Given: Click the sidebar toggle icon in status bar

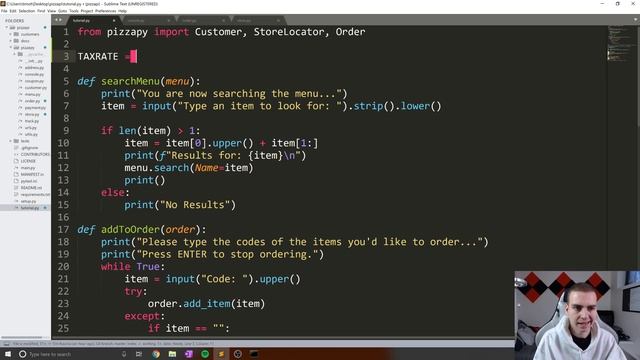Looking at the screenshot, I should (6, 344).
